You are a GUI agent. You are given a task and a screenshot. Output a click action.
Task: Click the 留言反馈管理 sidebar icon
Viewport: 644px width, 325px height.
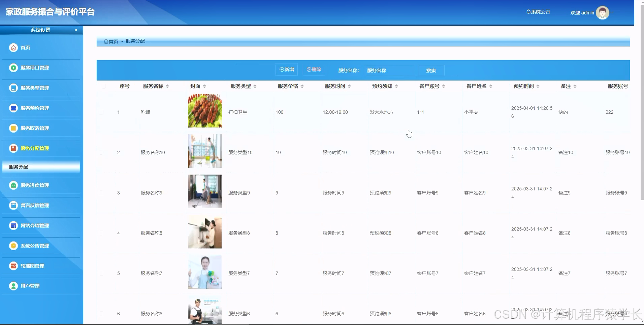pos(13,205)
